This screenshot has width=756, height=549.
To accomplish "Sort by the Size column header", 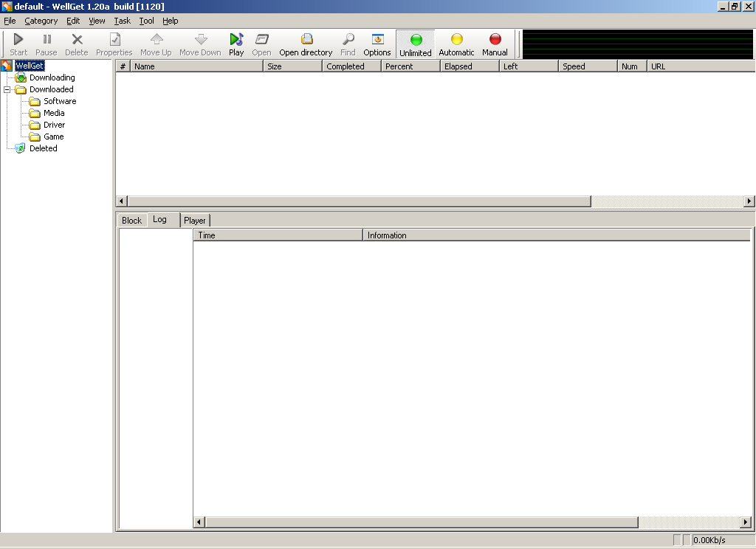I will (292, 66).
